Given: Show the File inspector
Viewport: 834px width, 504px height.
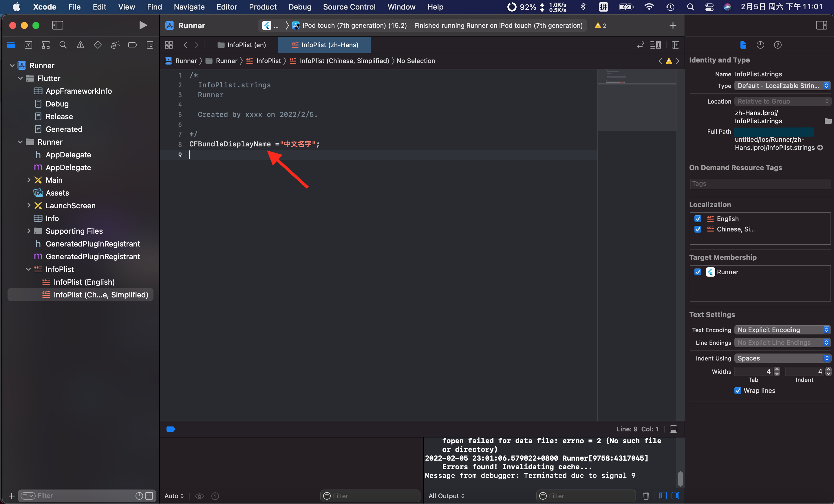Looking at the screenshot, I should pos(743,45).
